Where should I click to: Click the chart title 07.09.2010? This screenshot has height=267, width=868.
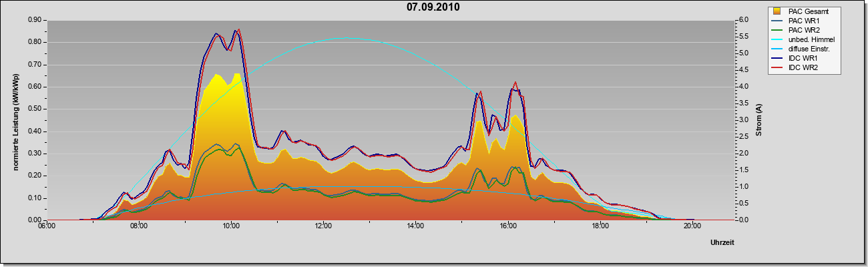pyautogui.click(x=433, y=7)
